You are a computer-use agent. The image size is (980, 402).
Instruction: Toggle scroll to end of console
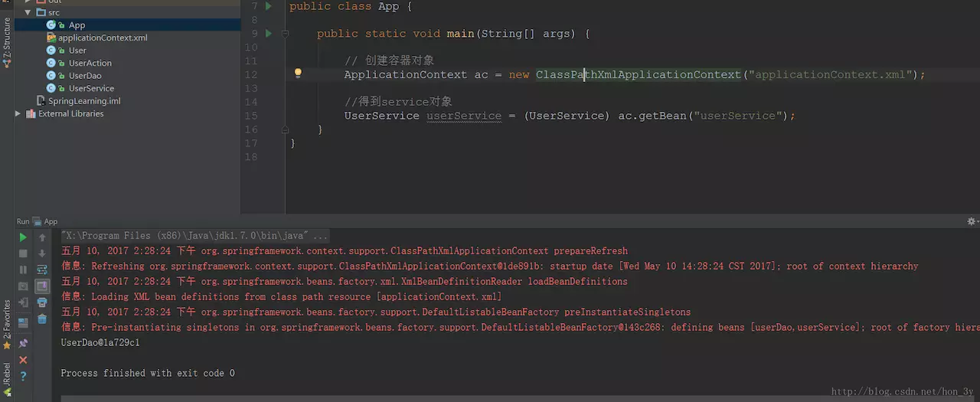tap(42, 286)
